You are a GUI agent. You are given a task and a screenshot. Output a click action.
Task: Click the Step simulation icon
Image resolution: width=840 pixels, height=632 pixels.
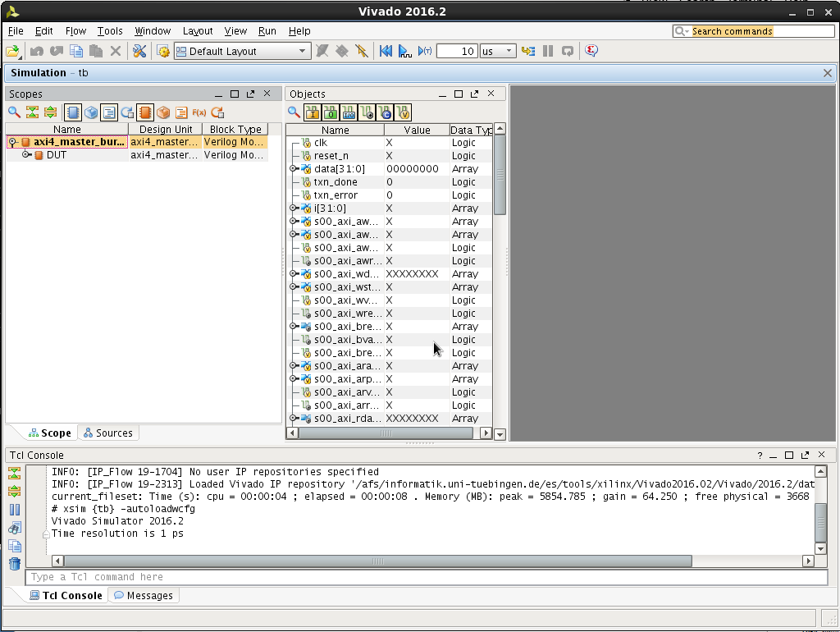pyautogui.click(x=528, y=52)
